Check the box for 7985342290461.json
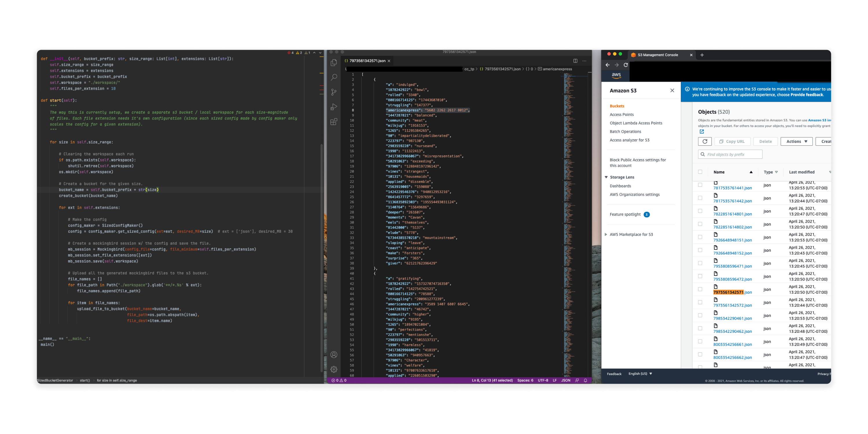 (700, 315)
